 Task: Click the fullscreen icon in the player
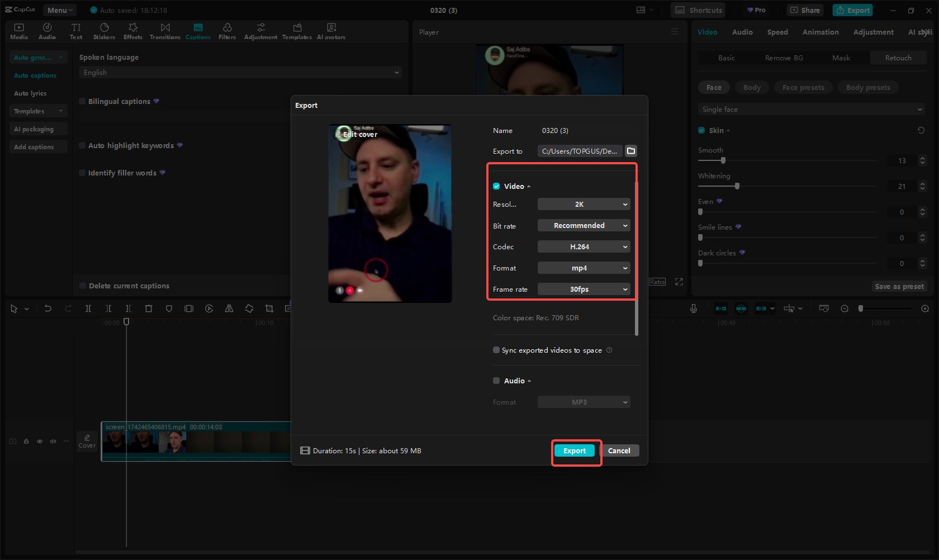point(679,282)
